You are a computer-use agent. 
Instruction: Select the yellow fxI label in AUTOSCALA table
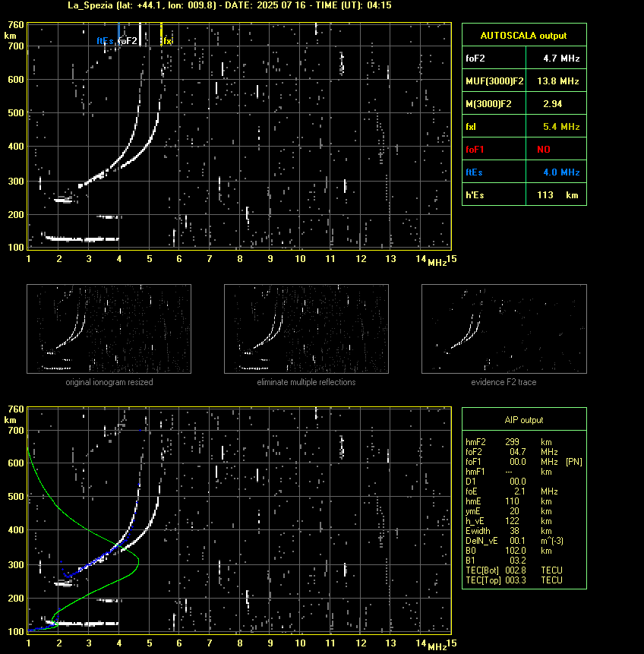(x=471, y=127)
